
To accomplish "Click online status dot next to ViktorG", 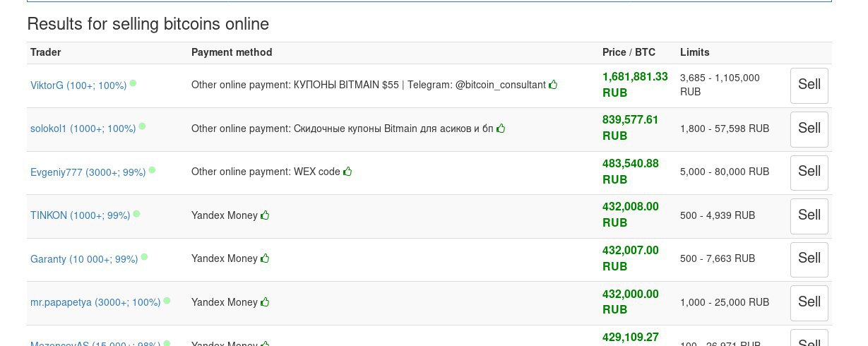I will 133,83.
